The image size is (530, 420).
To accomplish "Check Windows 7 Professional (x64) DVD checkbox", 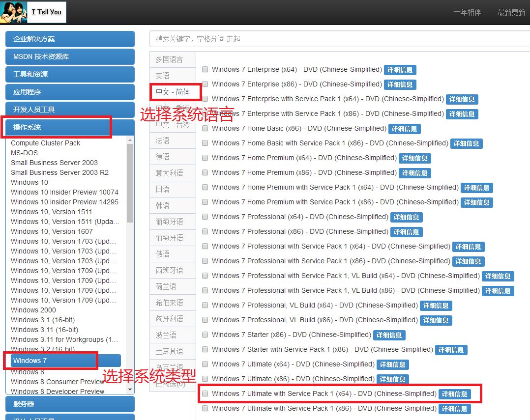I will coord(205,217).
